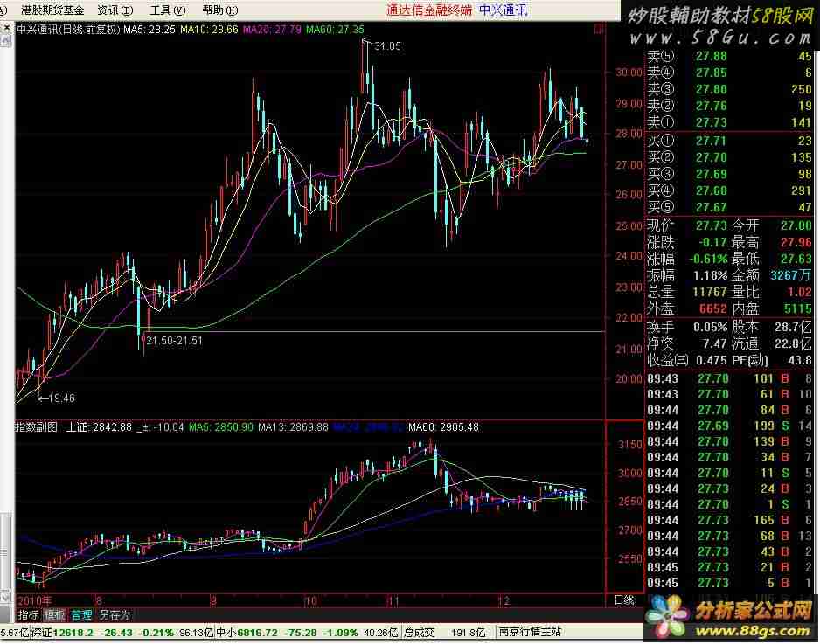
Task: Click the 30.00 price axis label
Action: (629, 73)
